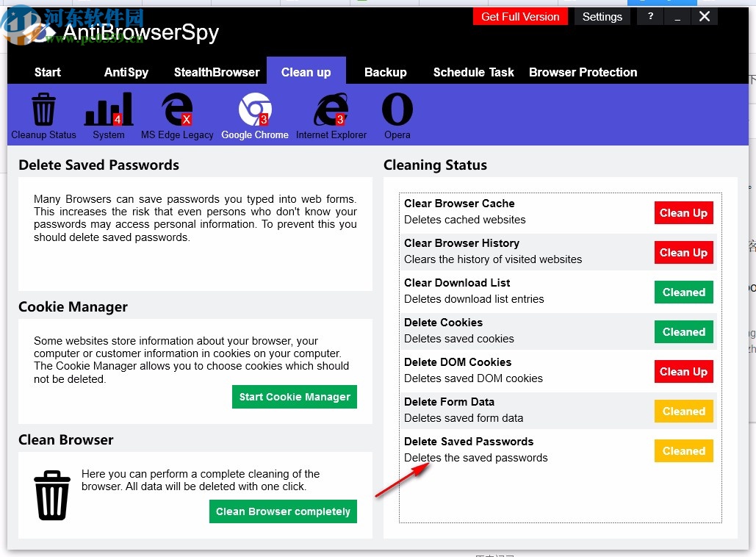Select the Opera browser icon
This screenshot has height=557, width=756.
(x=397, y=107)
